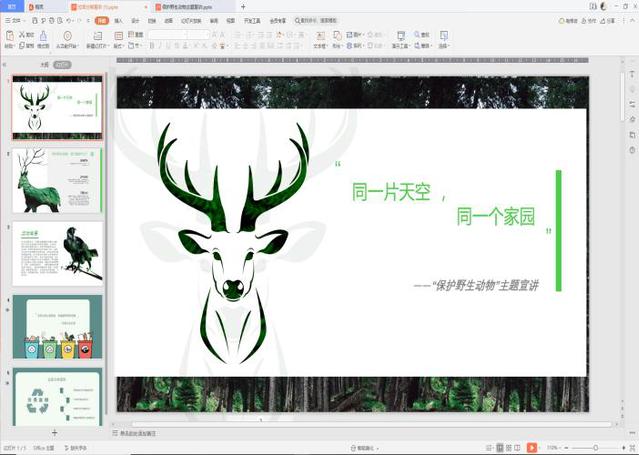Click the 分享 (Share) button

pos(609,20)
